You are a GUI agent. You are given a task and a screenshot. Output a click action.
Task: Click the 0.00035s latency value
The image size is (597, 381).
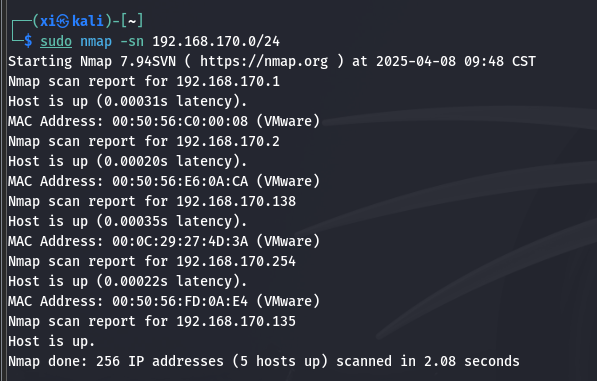(136, 221)
